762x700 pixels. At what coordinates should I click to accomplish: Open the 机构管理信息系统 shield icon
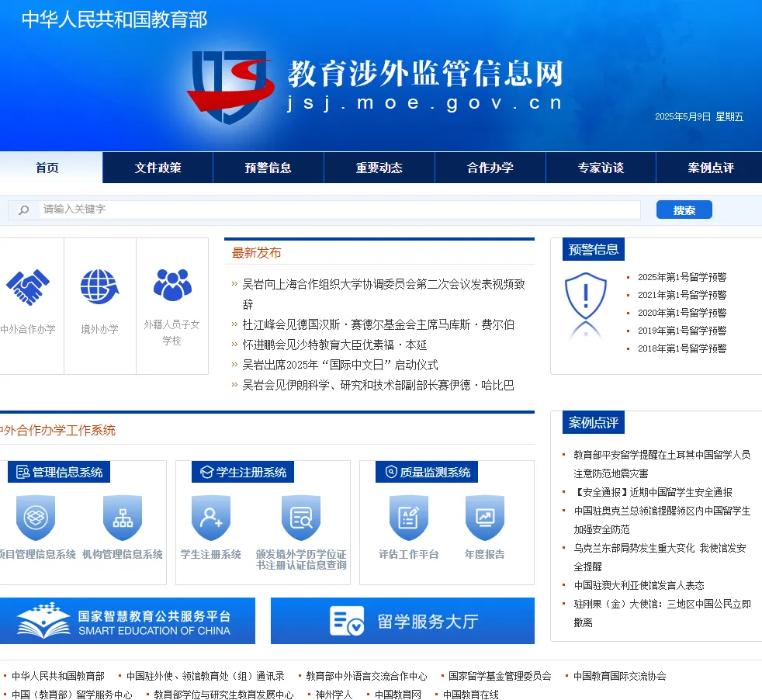(x=123, y=518)
